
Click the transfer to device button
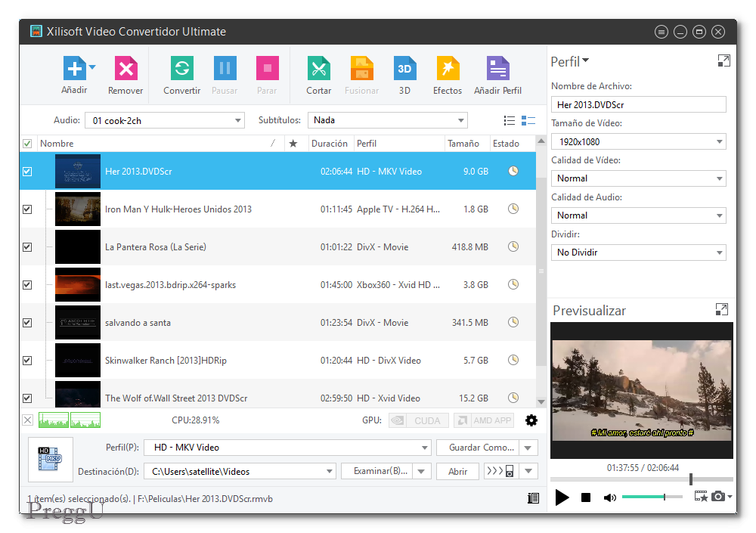501,471
